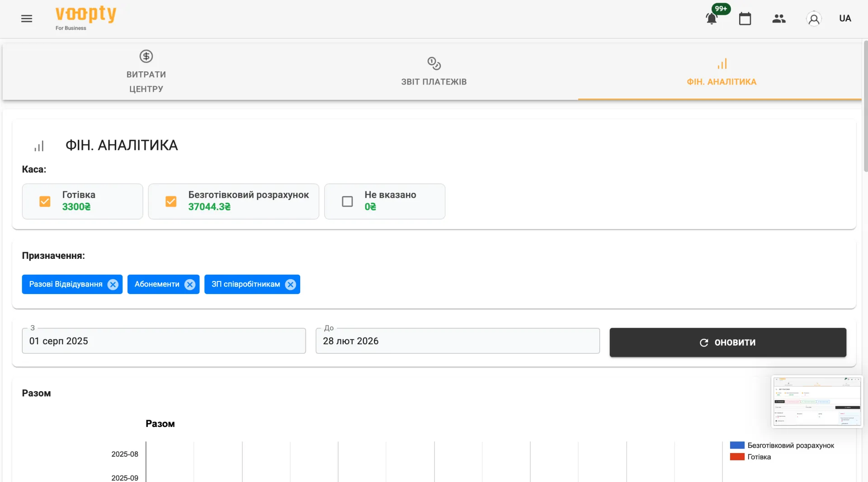Open the calendar icon in header
This screenshot has height=482, width=868.
(745, 19)
